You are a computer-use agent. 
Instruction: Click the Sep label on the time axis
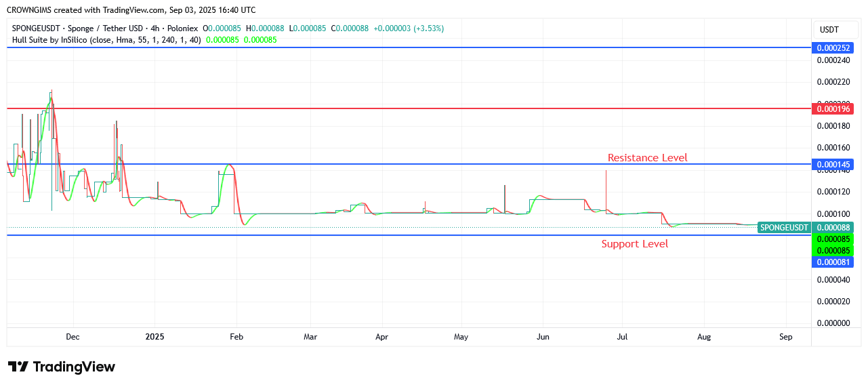point(786,337)
